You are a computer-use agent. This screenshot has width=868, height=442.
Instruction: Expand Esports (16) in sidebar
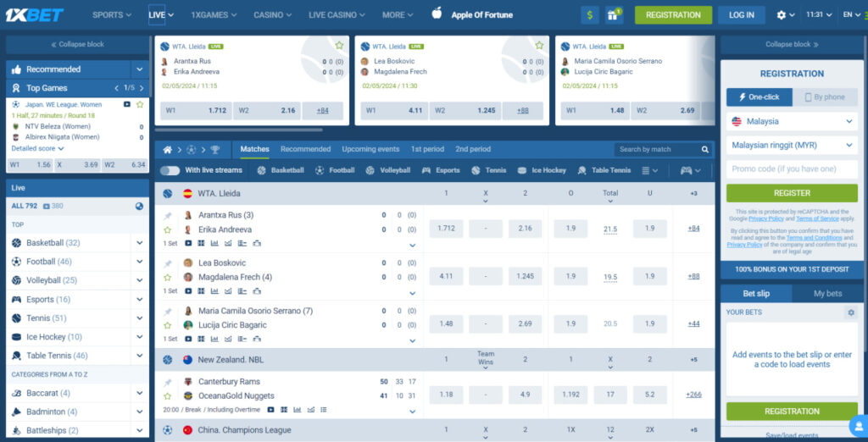(x=140, y=299)
